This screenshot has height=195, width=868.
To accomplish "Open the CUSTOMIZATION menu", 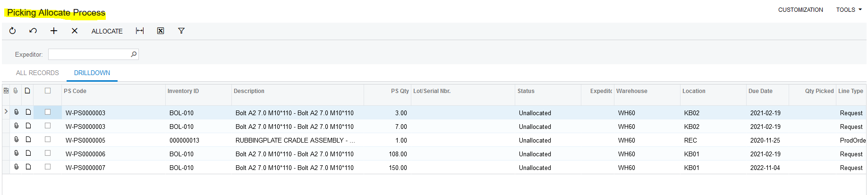I will 800,9.
